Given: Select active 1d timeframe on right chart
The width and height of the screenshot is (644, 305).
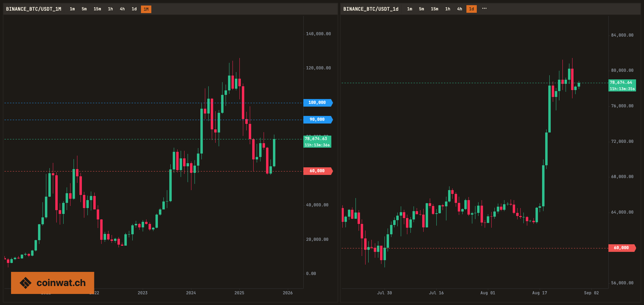Looking at the screenshot, I should [x=472, y=9].
